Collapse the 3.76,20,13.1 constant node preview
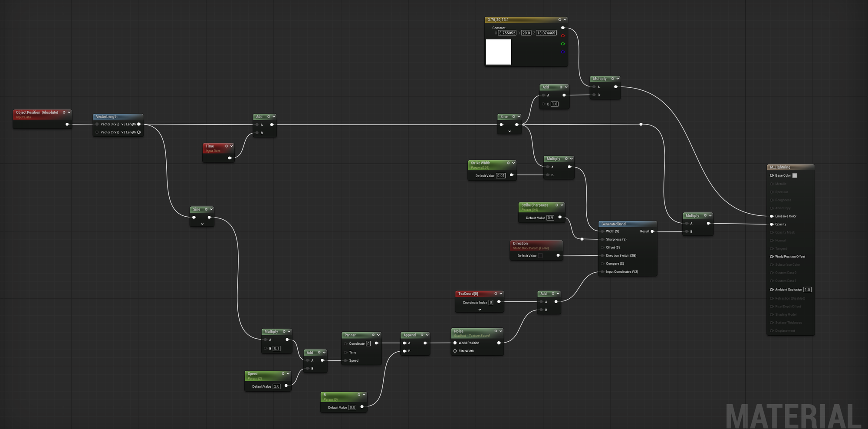The image size is (868, 429). pos(565,20)
